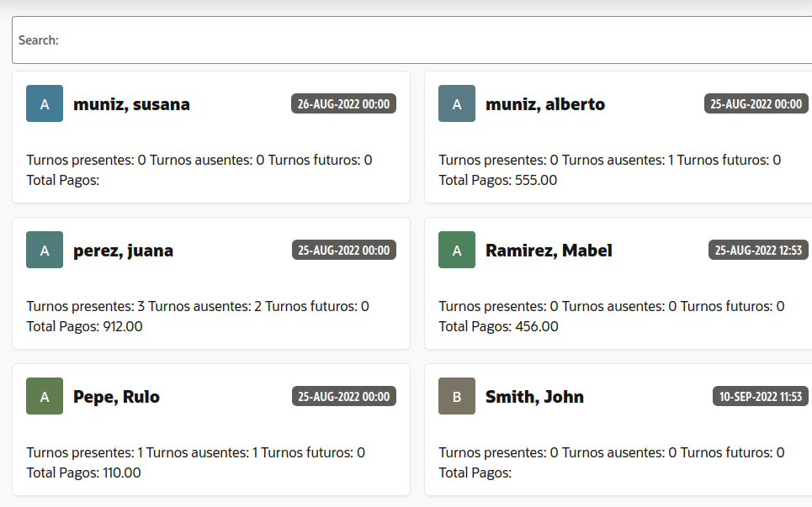Click avatar icon for muniz, alberto

[457, 104]
